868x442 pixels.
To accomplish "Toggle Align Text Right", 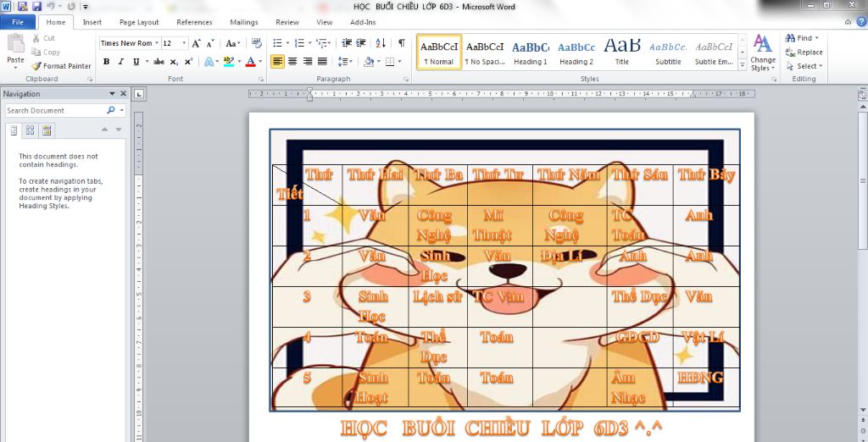I will point(307,62).
